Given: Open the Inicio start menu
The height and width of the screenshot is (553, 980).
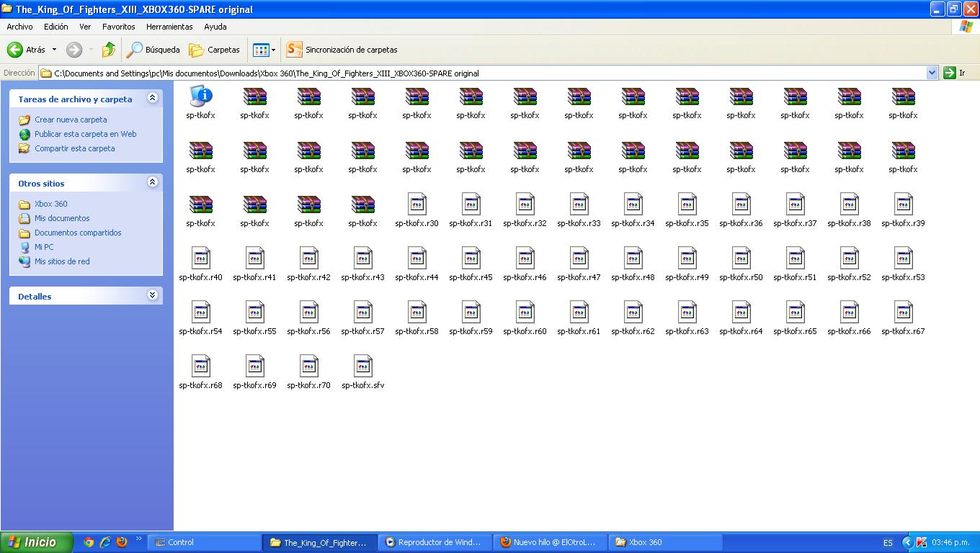Looking at the screenshot, I should [x=37, y=542].
